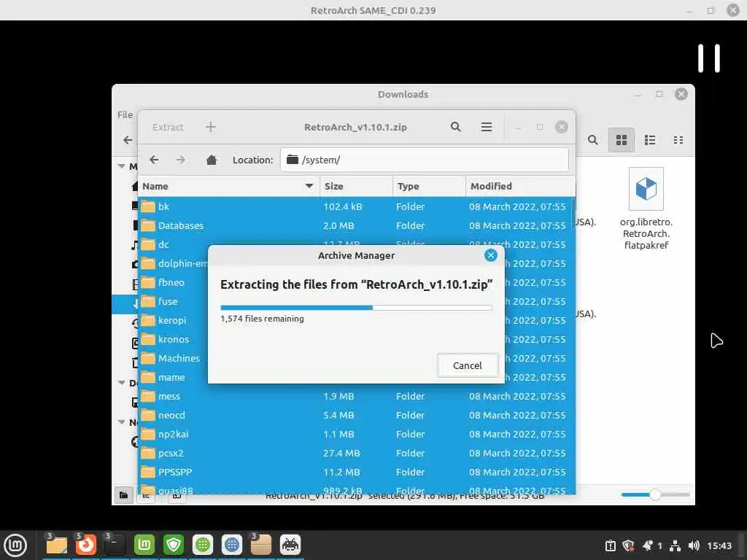Screen dimensions: 747x560
Task: Open the notifications bell tray icon
Action: point(648,545)
